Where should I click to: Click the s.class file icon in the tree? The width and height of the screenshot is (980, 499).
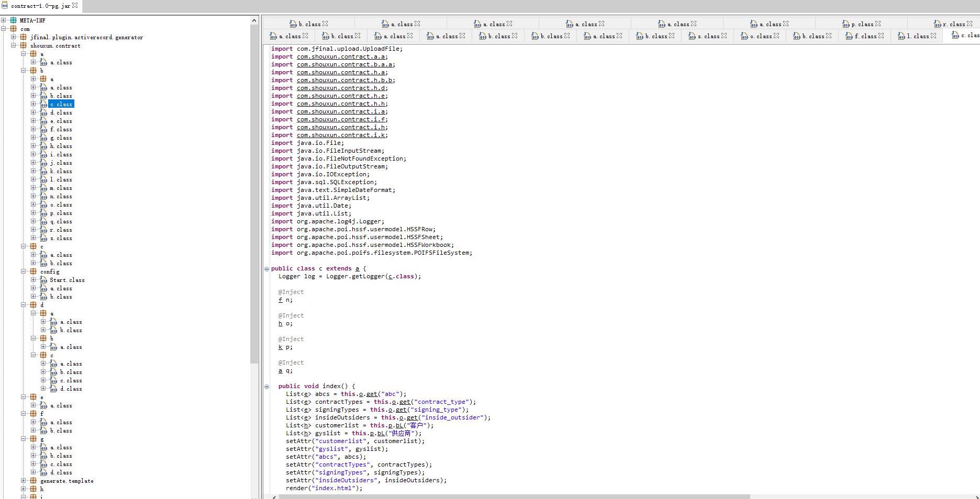(x=43, y=238)
